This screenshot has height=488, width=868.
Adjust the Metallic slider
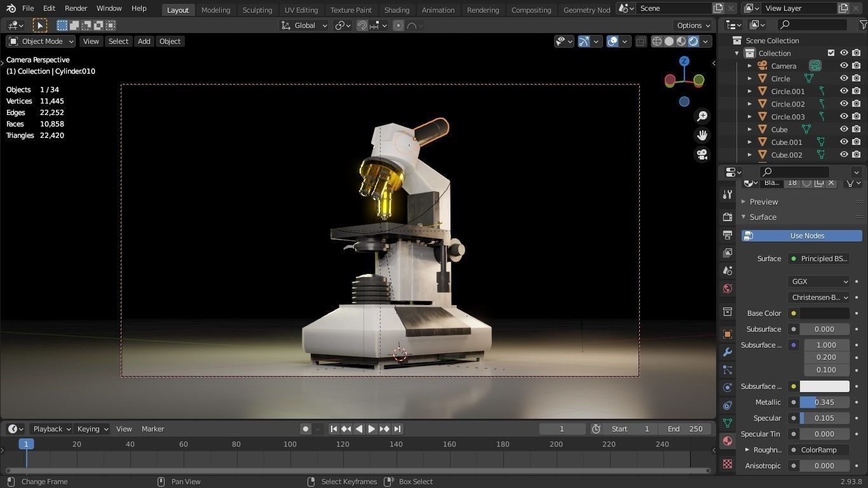(824, 402)
